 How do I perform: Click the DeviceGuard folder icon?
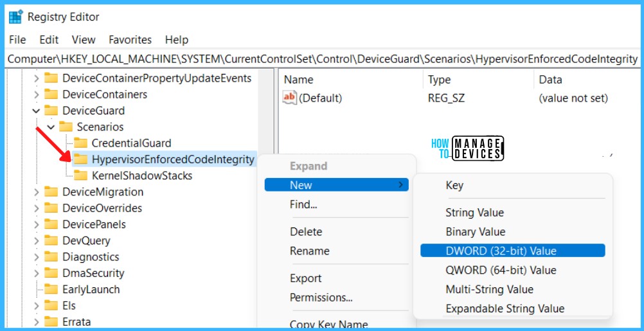tap(51, 111)
